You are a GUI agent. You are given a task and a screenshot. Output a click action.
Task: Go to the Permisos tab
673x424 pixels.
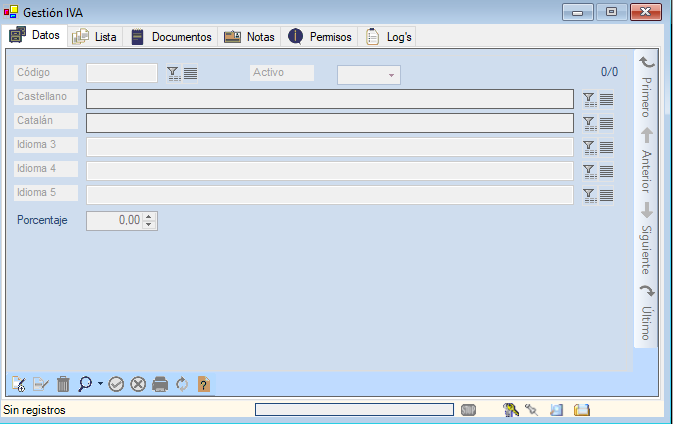click(320, 37)
